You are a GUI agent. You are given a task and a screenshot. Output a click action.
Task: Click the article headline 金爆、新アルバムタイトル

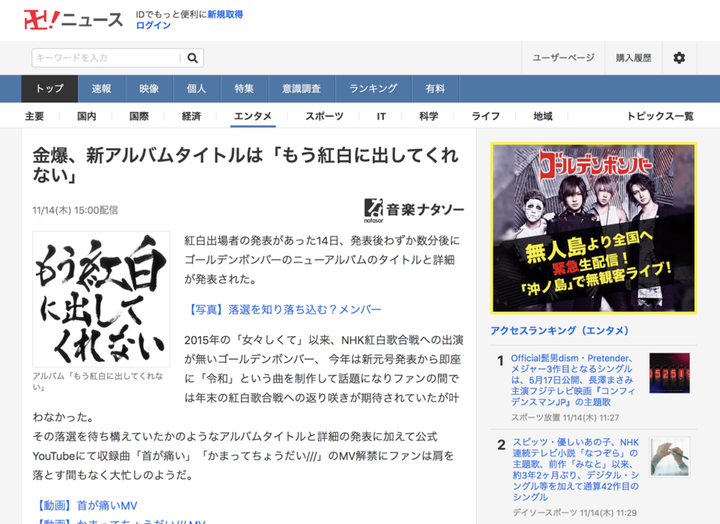(246, 165)
